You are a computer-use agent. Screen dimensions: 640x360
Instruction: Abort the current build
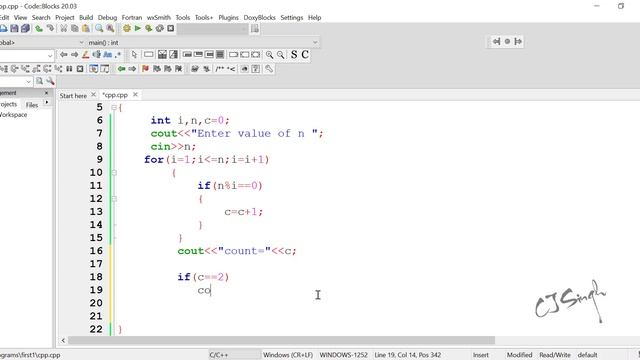tap(171, 29)
